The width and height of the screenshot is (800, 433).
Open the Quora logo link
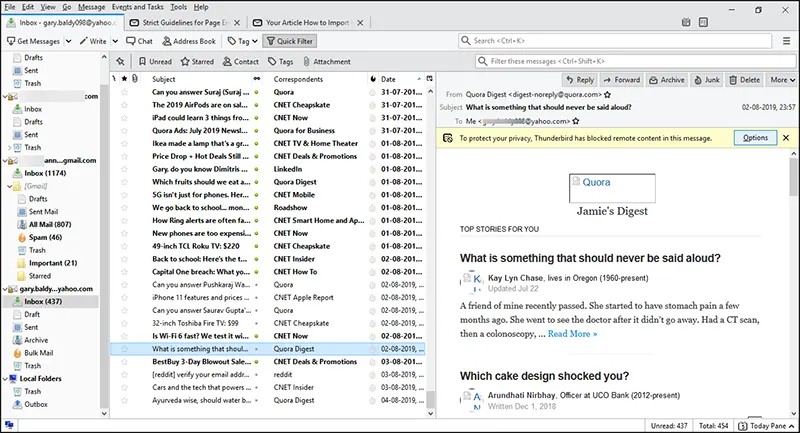coord(612,188)
